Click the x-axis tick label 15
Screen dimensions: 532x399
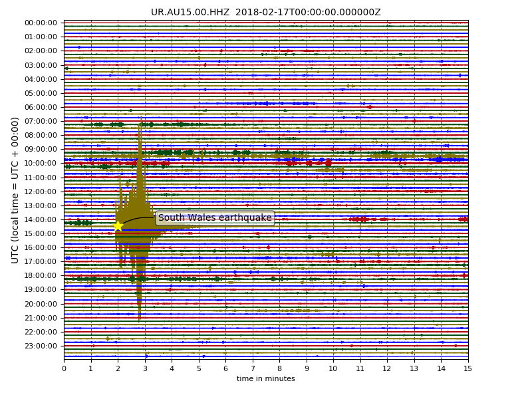point(468,369)
